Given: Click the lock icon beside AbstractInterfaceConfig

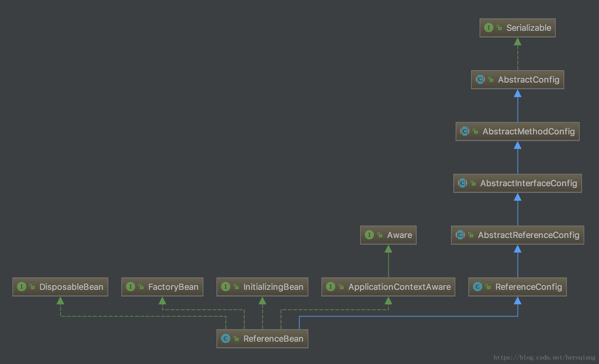Looking at the screenshot, I should click(473, 183).
